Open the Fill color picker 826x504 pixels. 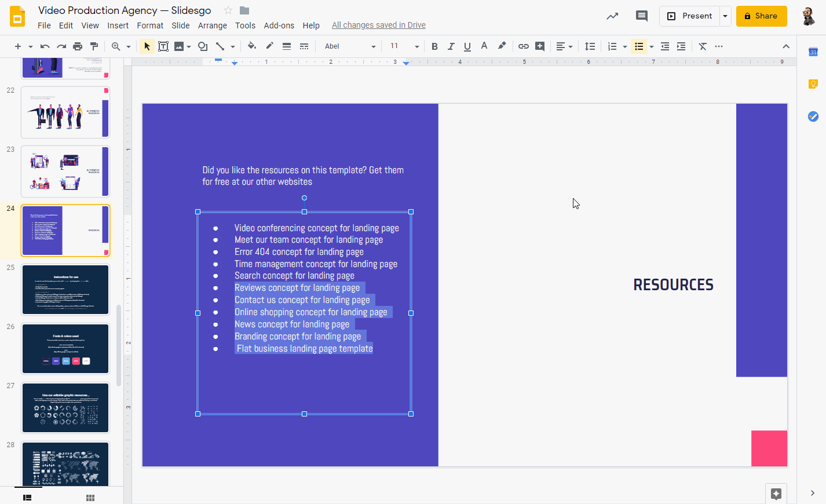pyautogui.click(x=251, y=46)
